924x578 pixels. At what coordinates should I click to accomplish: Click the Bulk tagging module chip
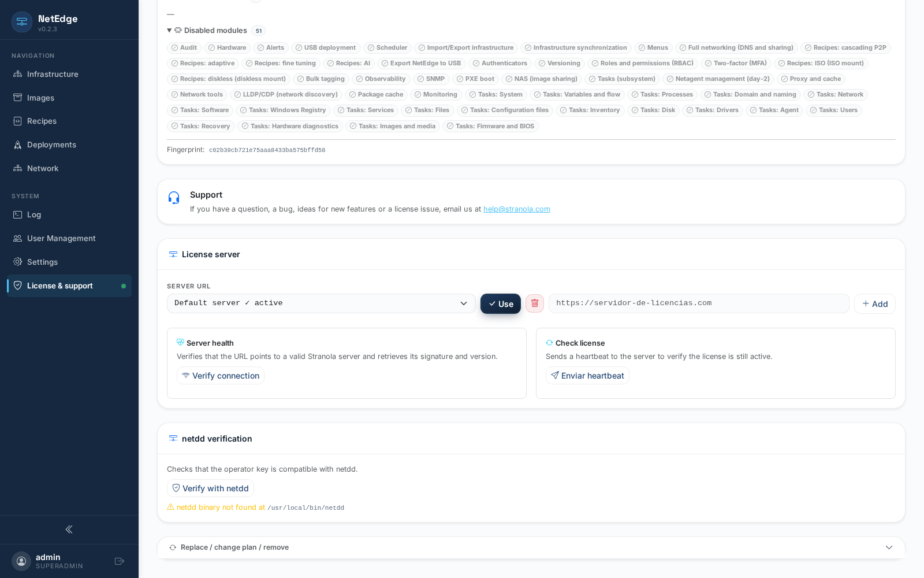pos(321,79)
